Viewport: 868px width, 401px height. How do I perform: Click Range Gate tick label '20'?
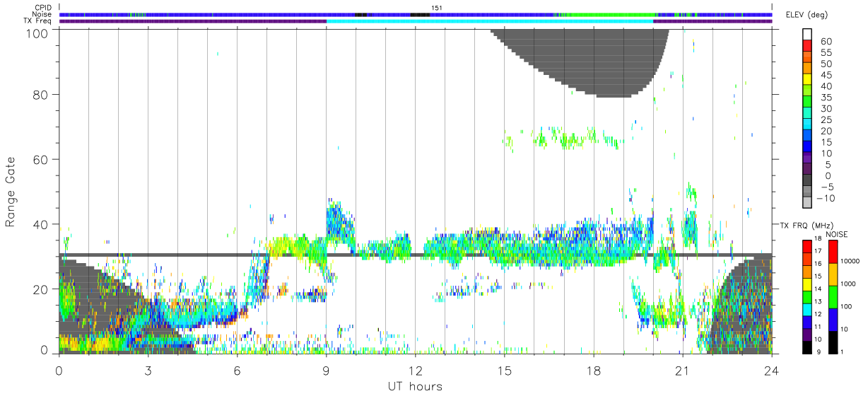pyautogui.click(x=40, y=289)
